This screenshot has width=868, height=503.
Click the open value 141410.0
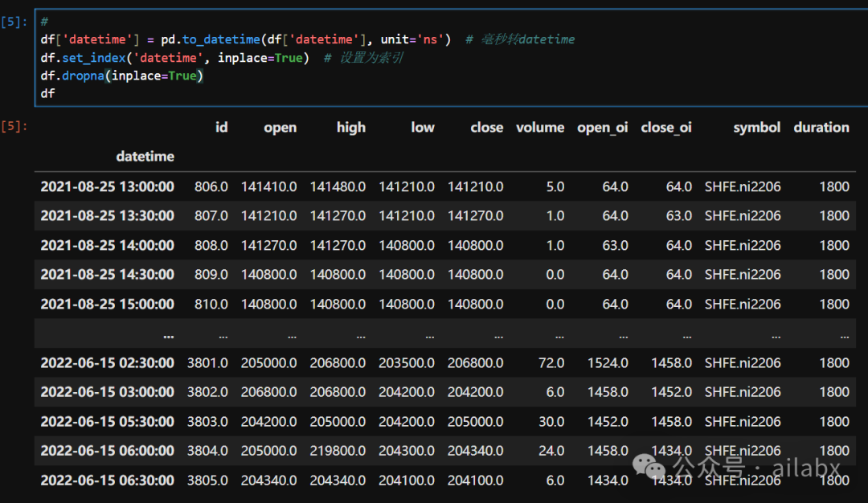click(269, 186)
